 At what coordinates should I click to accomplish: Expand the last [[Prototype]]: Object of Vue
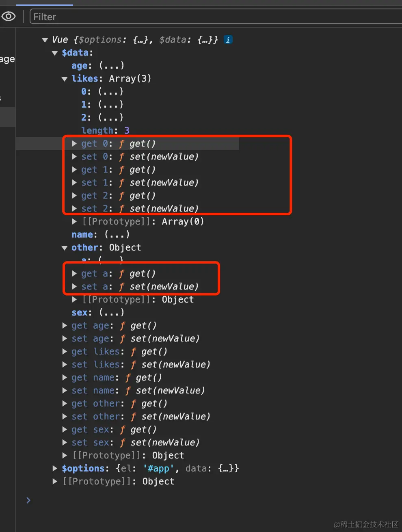[55, 482]
